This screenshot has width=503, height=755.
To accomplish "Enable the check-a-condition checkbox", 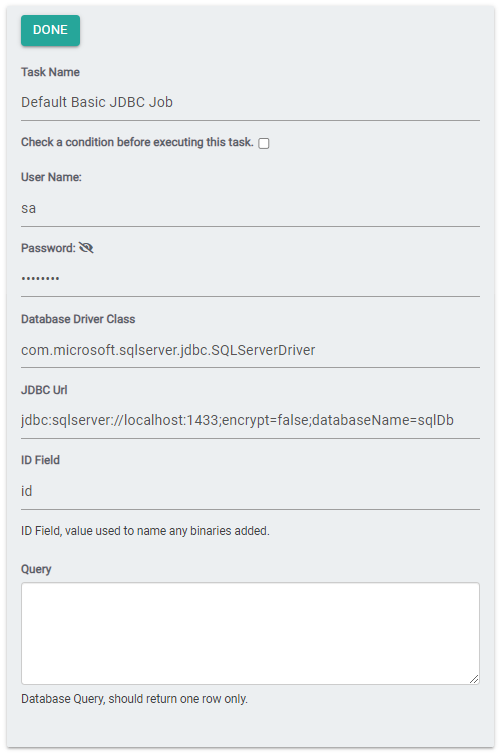I will [264, 143].
